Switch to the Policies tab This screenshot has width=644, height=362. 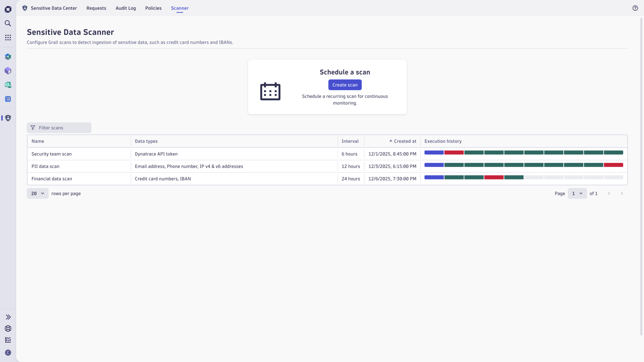click(x=153, y=8)
